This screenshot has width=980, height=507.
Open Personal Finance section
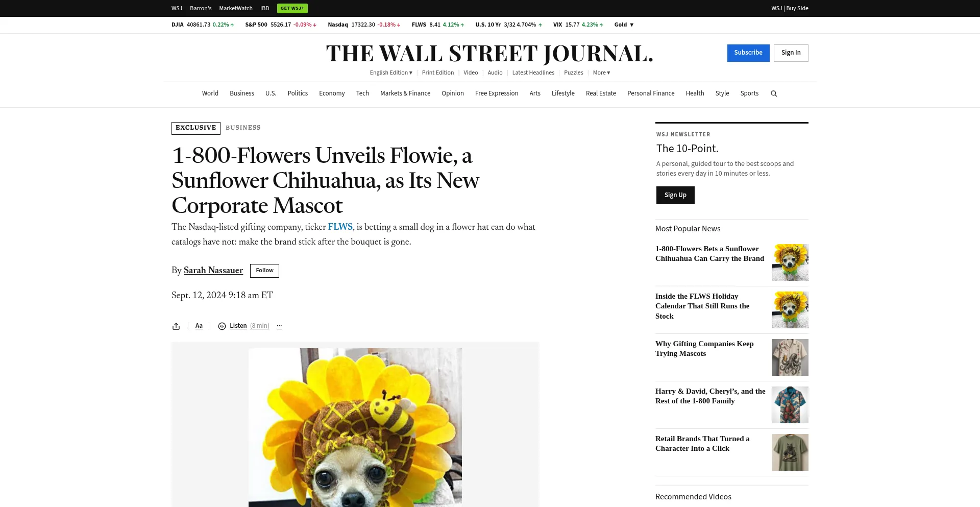[651, 93]
